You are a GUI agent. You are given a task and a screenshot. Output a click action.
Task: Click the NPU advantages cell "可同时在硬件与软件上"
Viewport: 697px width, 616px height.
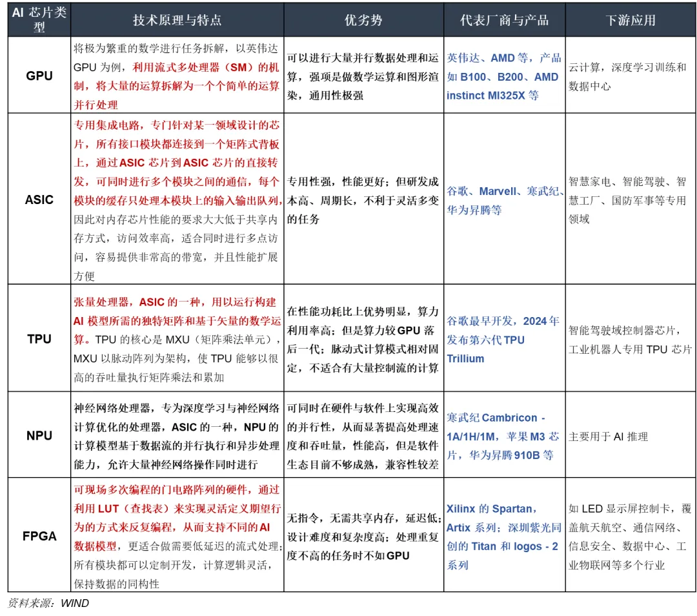(363, 435)
